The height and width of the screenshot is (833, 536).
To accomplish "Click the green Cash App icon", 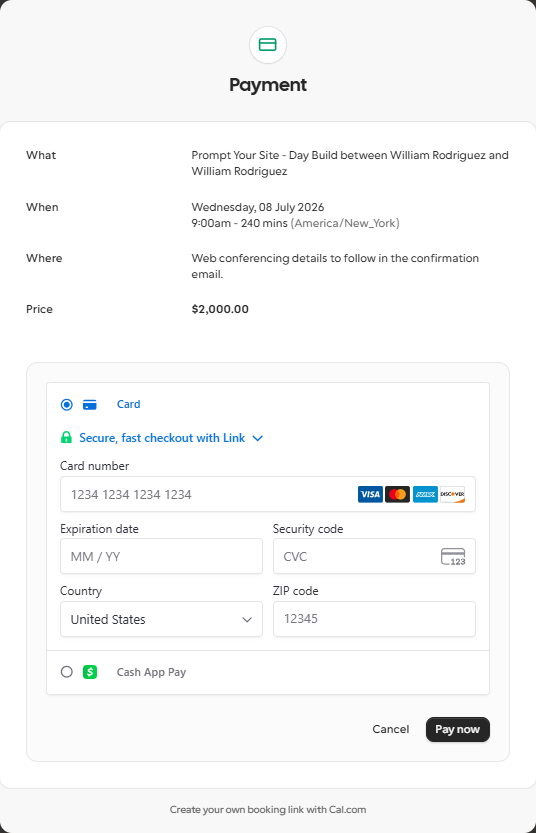I will 90,672.
